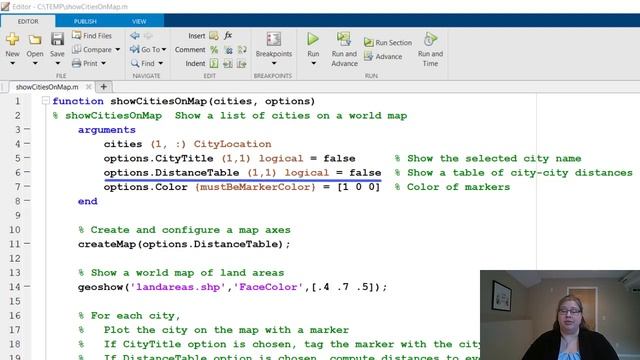Open the New dropdown arrow
Screen dimensions: 640x360
click(12, 63)
